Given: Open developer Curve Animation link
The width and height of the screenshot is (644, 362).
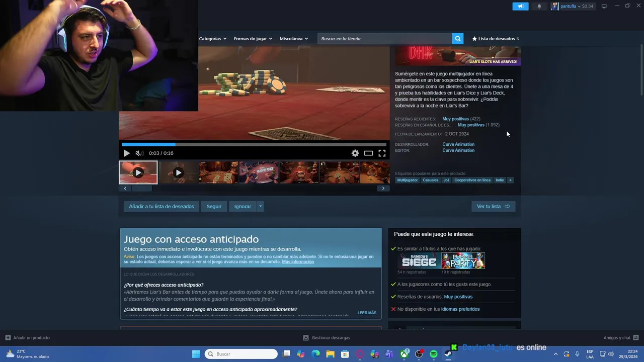Looking at the screenshot, I should pos(458,144).
